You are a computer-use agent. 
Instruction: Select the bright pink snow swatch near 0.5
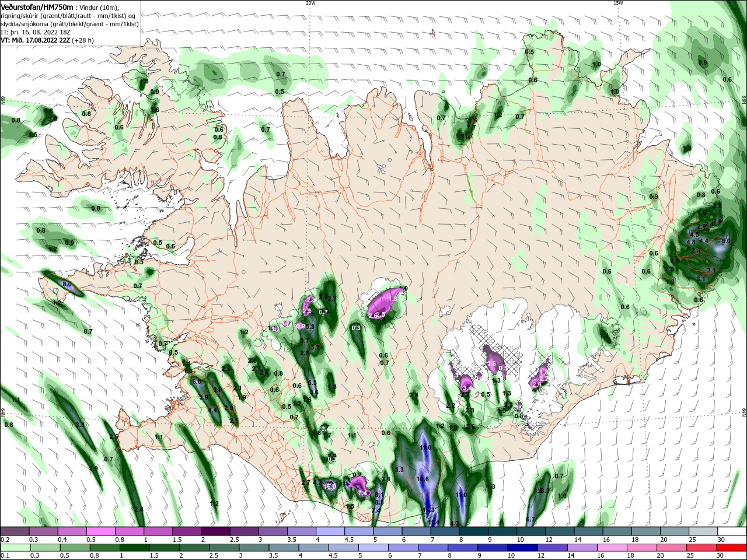(x=100, y=531)
